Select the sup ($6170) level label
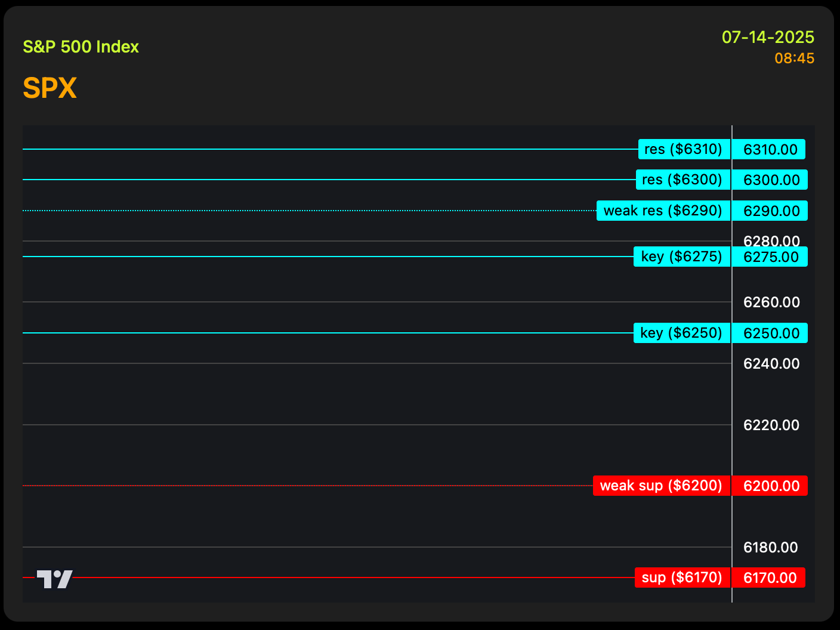The width and height of the screenshot is (840, 630). click(682, 577)
